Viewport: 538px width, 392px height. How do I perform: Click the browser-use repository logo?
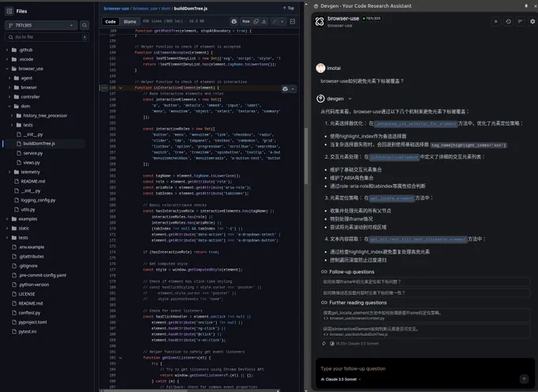[320, 21]
